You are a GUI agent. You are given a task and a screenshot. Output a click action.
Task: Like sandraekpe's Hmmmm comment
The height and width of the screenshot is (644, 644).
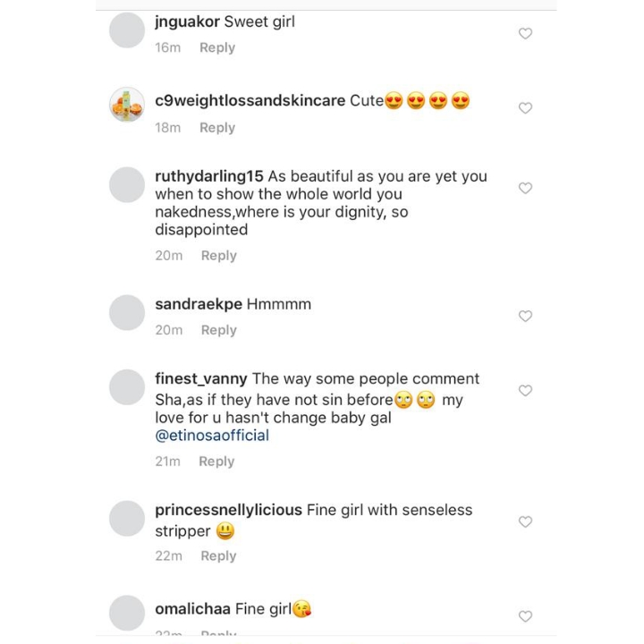pyautogui.click(x=526, y=317)
